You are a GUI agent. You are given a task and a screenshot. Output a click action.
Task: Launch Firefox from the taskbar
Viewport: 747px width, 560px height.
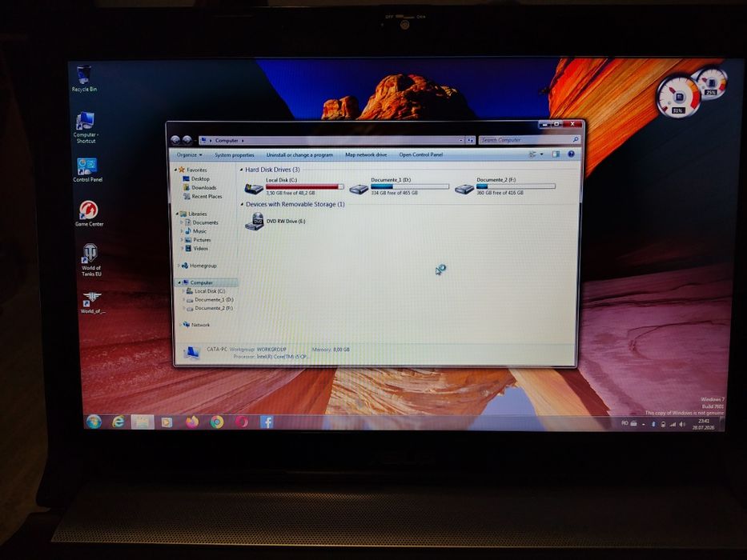(192, 422)
